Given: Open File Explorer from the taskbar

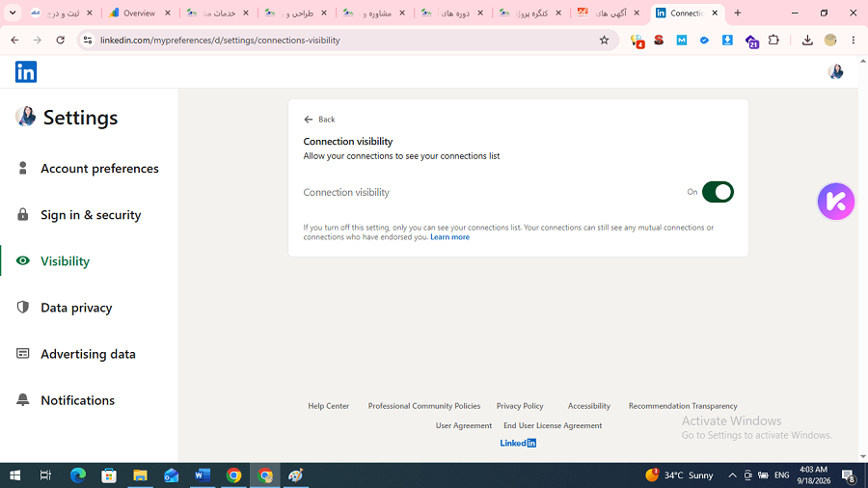Looking at the screenshot, I should 140,475.
